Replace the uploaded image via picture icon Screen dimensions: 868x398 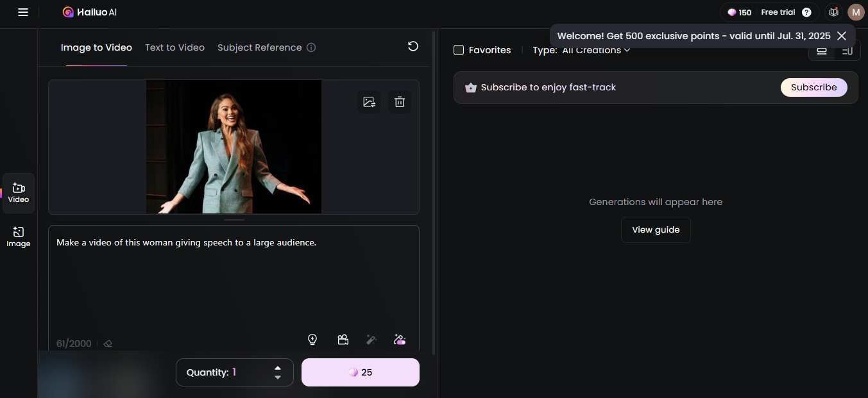pos(369,102)
